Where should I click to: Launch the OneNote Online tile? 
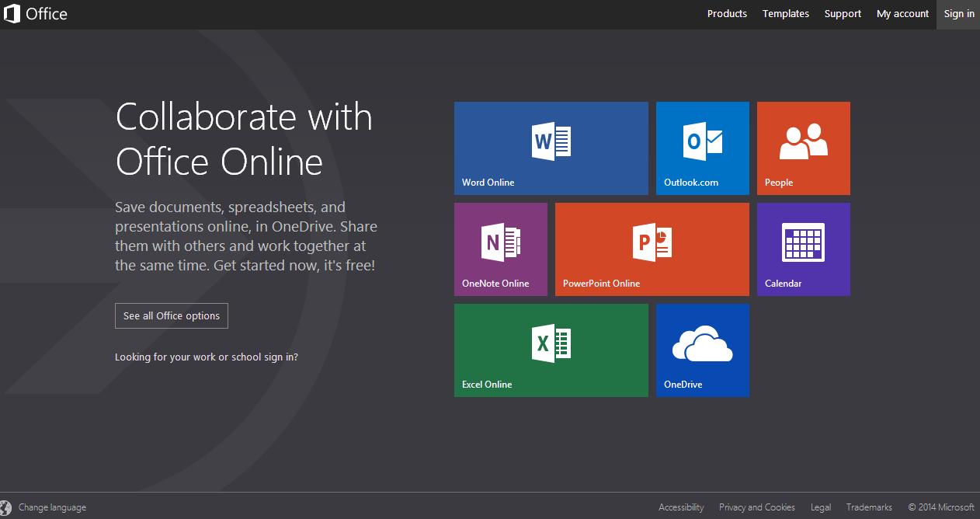pyautogui.click(x=501, y=249)
